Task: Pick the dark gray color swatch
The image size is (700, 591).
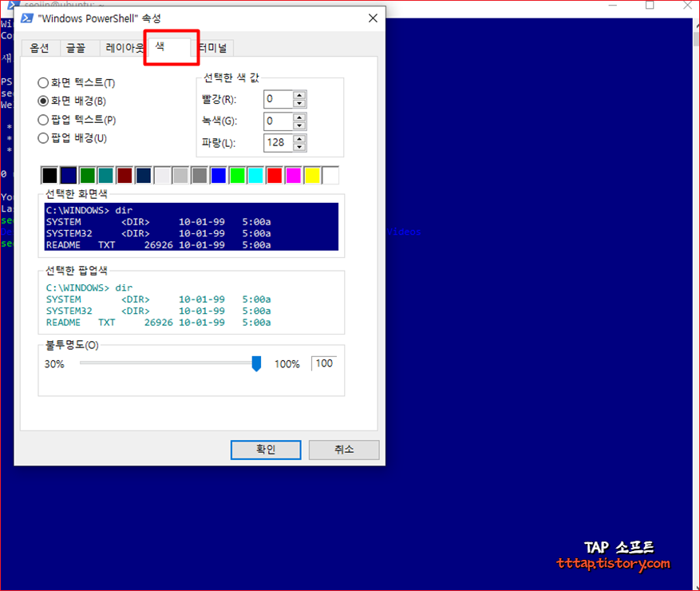Action: [x=200, y=175]
